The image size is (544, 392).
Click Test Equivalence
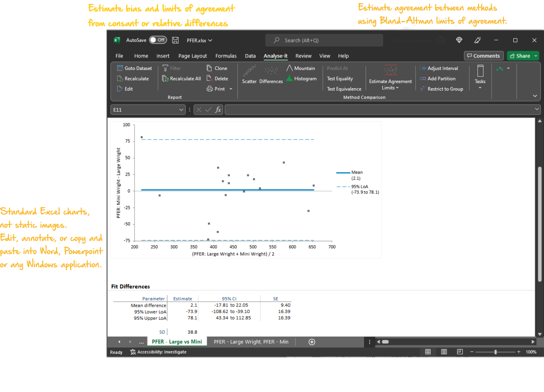click(x=344, y=89)
